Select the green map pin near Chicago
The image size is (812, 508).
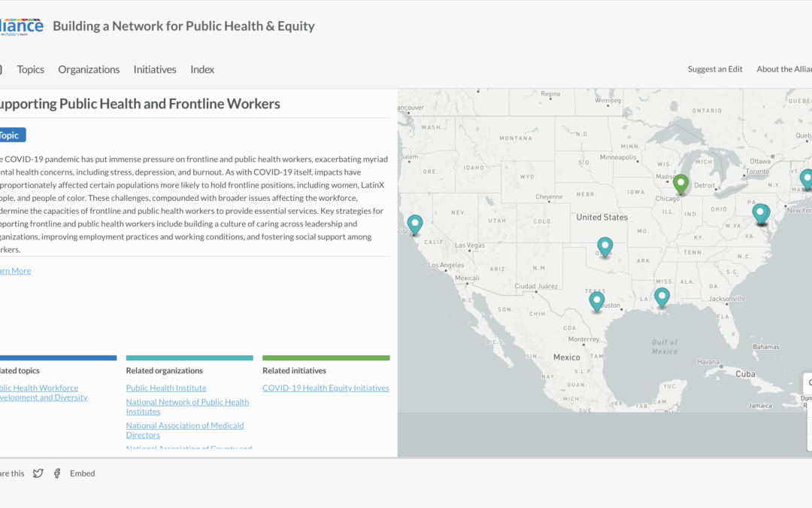(x=680, y=183)
